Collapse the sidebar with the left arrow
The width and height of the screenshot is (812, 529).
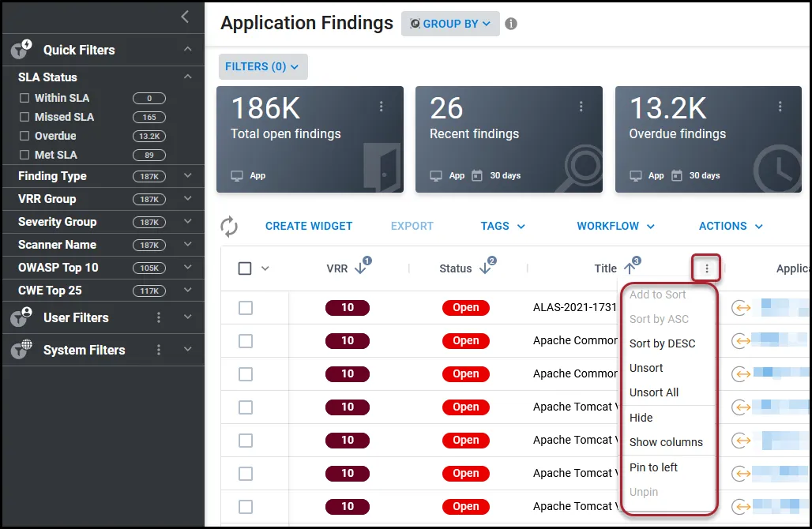point(186,17)
